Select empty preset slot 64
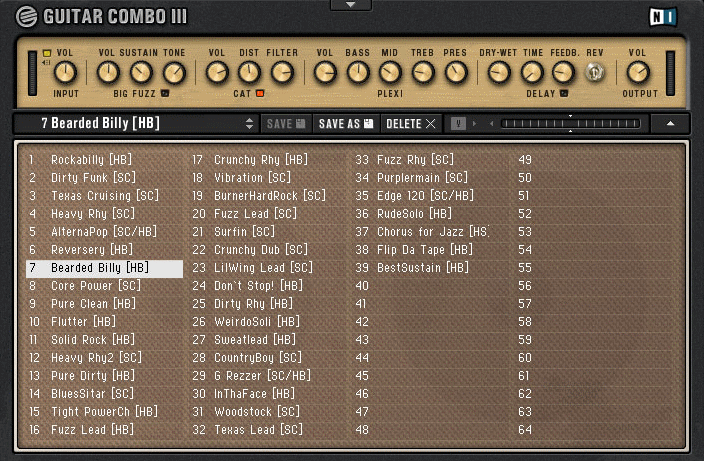 [x=594, y=429]
